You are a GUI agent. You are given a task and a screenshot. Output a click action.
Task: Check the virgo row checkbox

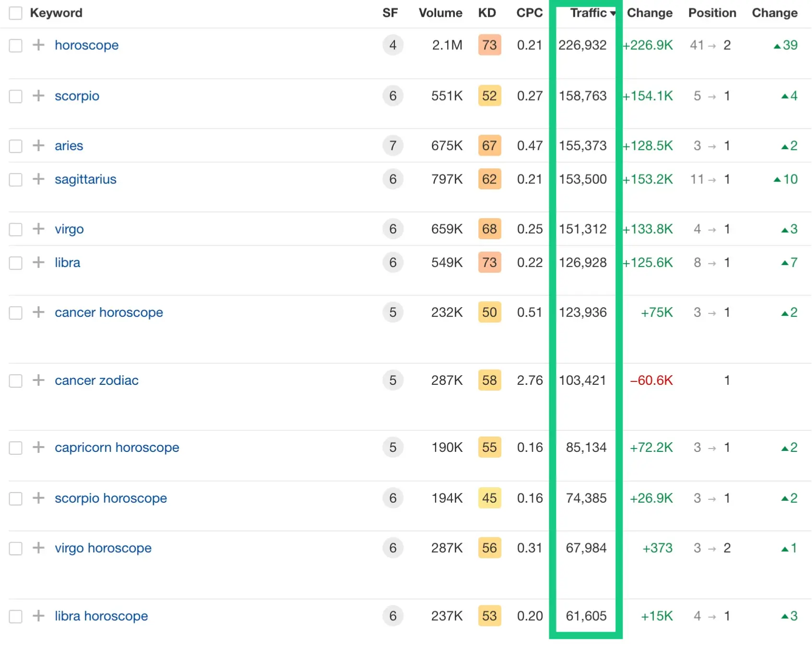coord(16,230)
